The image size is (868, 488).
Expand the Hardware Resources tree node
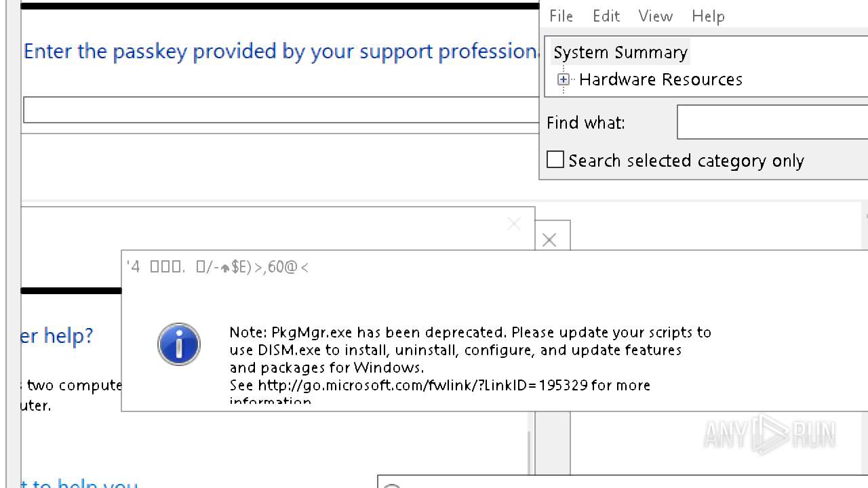pyautogui.click(x=564, y=79)
